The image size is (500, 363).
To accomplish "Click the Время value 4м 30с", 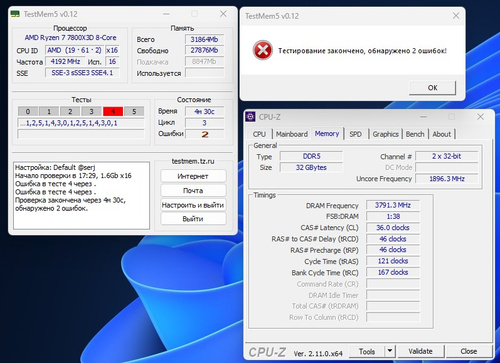I will (x=204, y=112).
